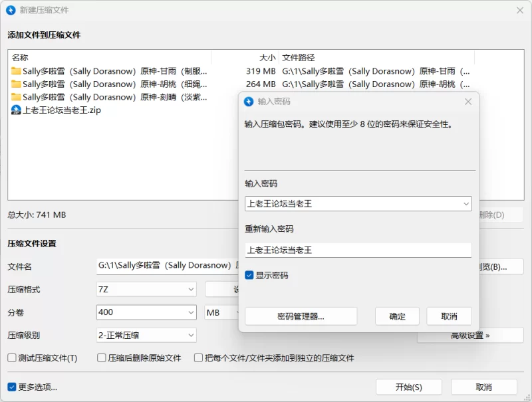Click the Bandizip logo in main title bar
532x402 pixels.
pyautogui.click(x=11, y=10)
